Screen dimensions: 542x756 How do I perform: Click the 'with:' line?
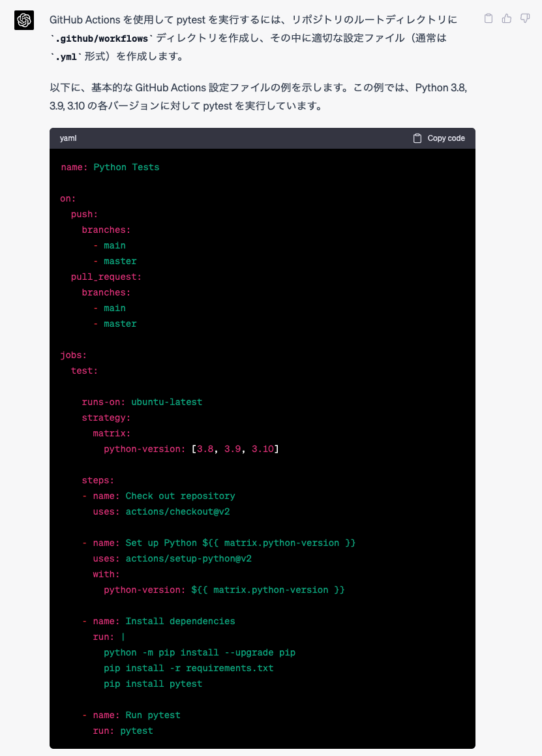[106, 574]
